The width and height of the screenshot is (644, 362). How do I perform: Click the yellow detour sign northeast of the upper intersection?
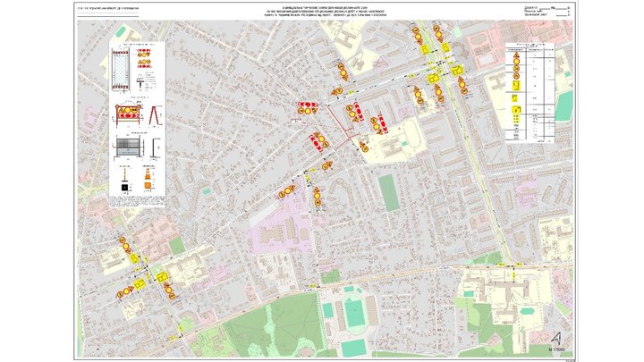pos(445,47)
